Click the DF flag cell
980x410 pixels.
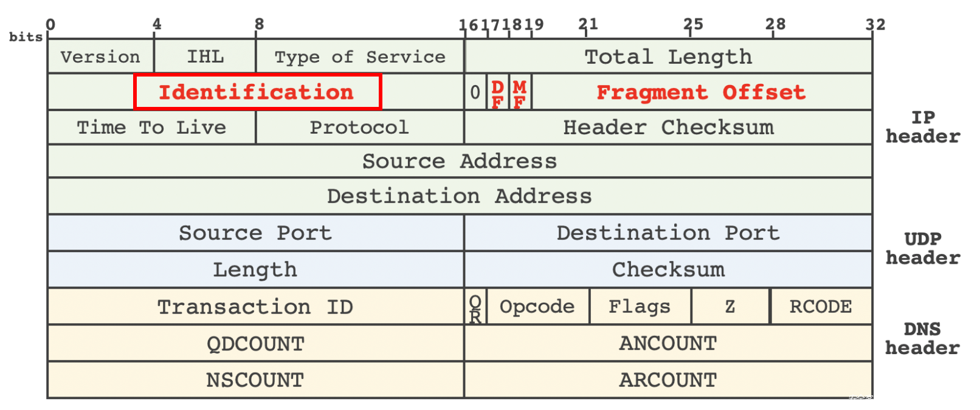tap(497, 92)
